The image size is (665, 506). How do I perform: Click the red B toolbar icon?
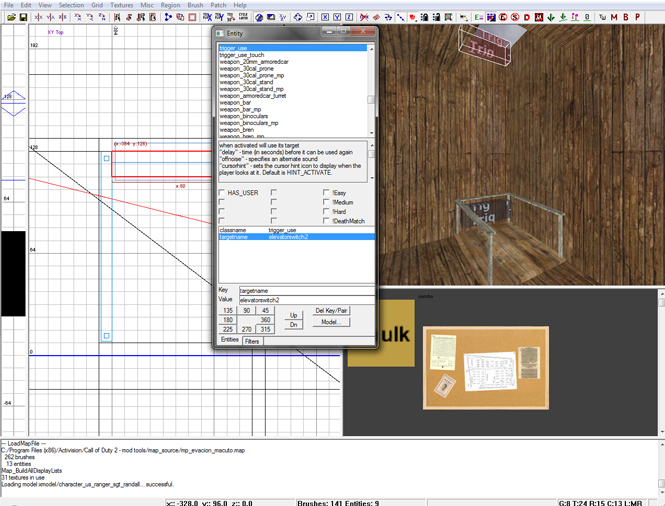click(x=626, y=17)
